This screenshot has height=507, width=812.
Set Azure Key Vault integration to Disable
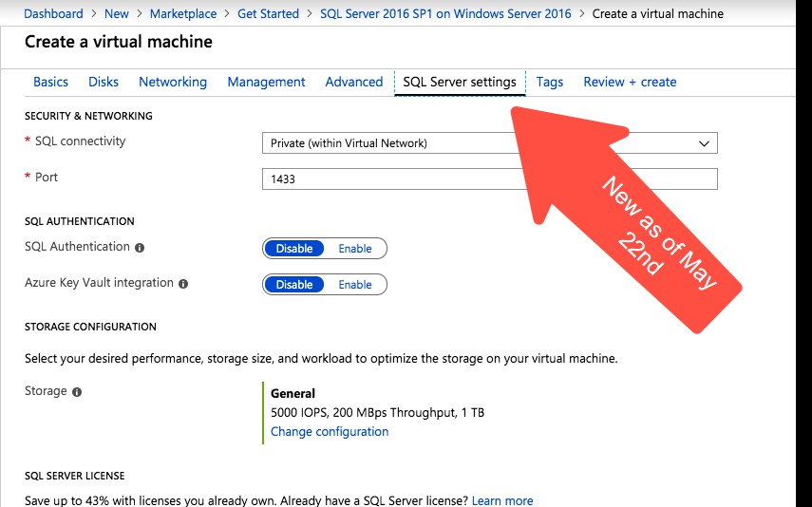tap(294, 284)
